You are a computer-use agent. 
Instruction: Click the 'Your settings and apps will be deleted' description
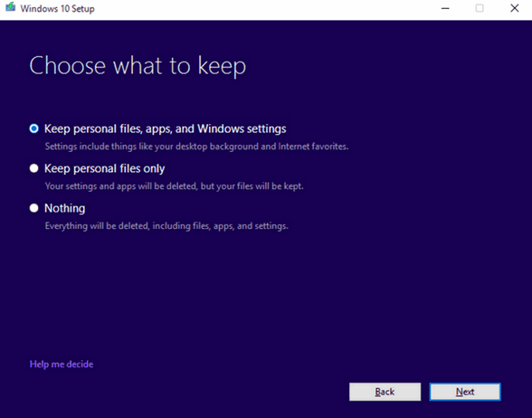click(174, 186)
